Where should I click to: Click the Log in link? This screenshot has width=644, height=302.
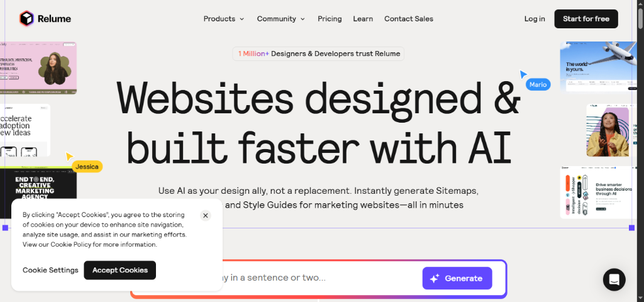(x=535, y=19)
